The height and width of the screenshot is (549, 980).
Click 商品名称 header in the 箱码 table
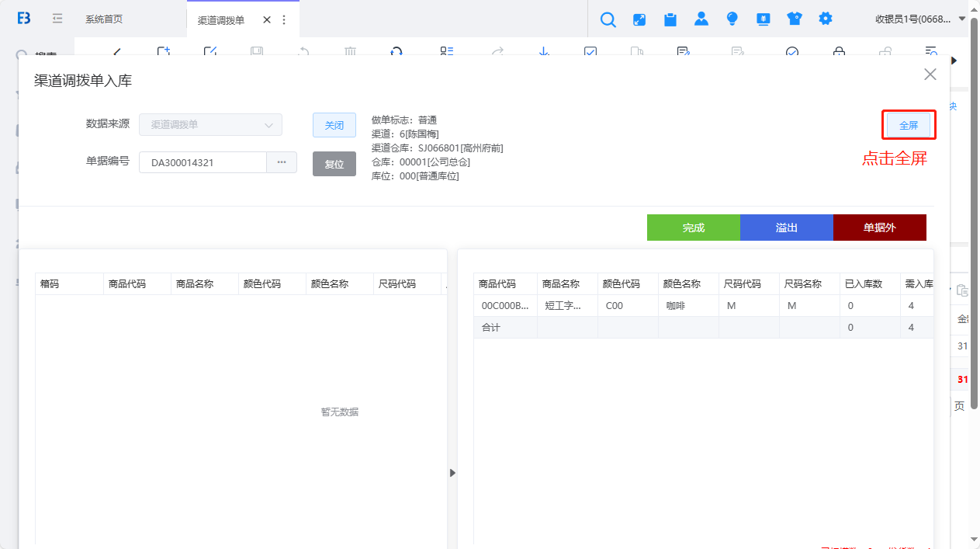205,284
